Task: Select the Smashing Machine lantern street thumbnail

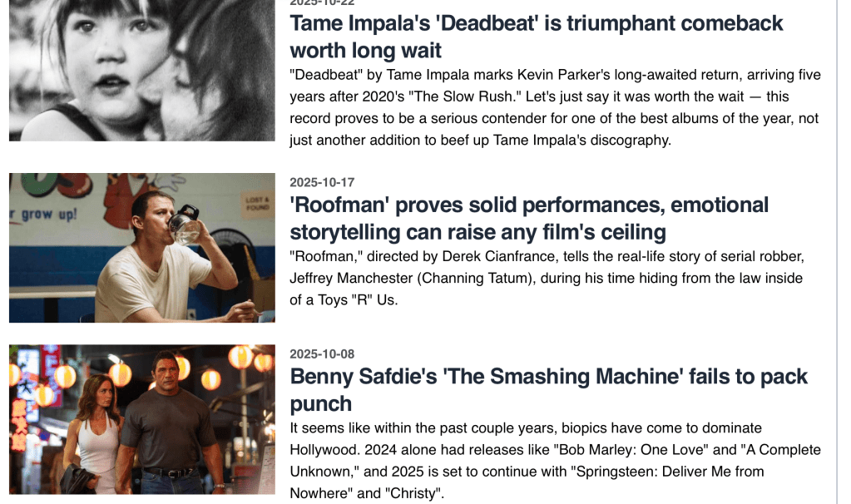Action: 141,419
